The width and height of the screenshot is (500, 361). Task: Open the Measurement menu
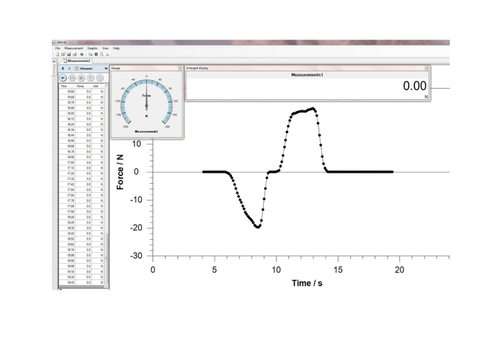pyautogui.click(x=73, y=48)
